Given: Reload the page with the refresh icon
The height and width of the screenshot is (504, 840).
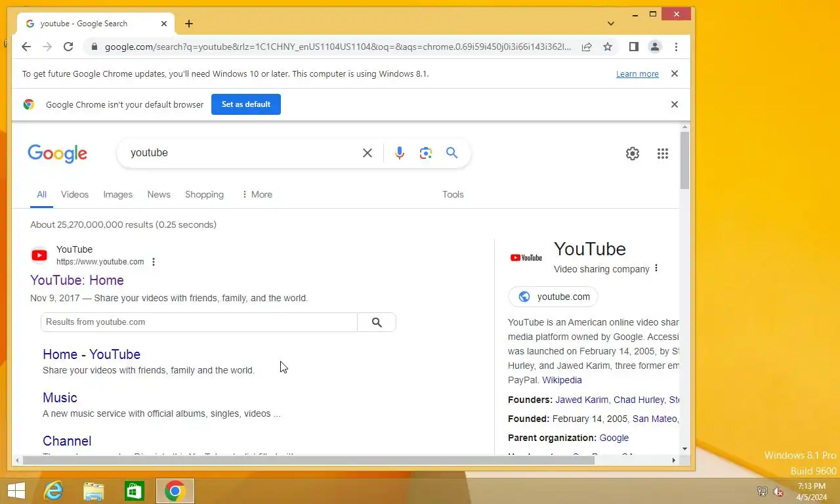Looking at the screenshot, I should (68, 47).
